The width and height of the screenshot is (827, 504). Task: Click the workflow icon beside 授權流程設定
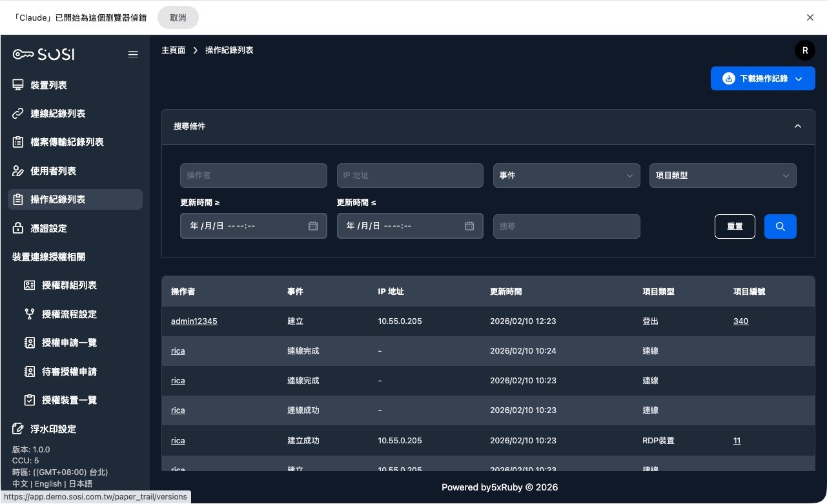(29, 314)
